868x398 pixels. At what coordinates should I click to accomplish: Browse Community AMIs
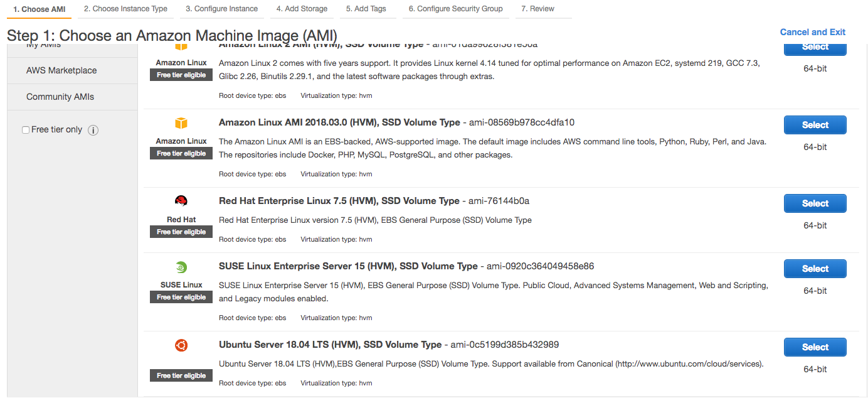(x=58, y=97)
